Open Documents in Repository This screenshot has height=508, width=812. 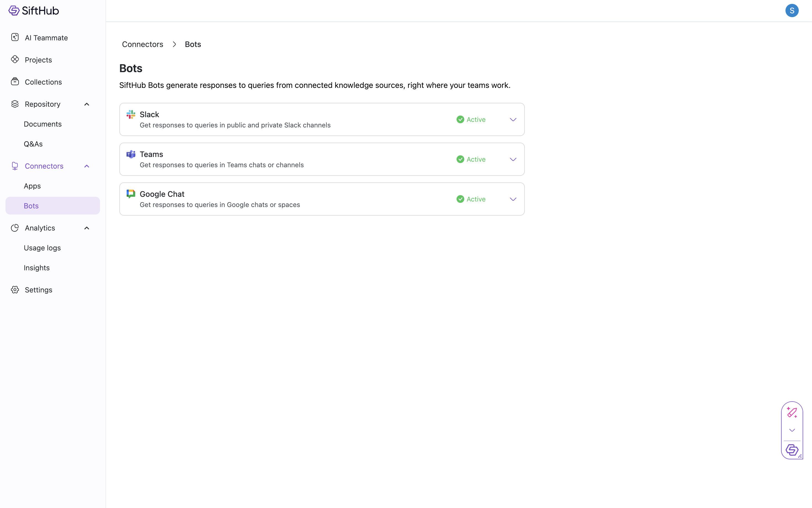(43, 124)
